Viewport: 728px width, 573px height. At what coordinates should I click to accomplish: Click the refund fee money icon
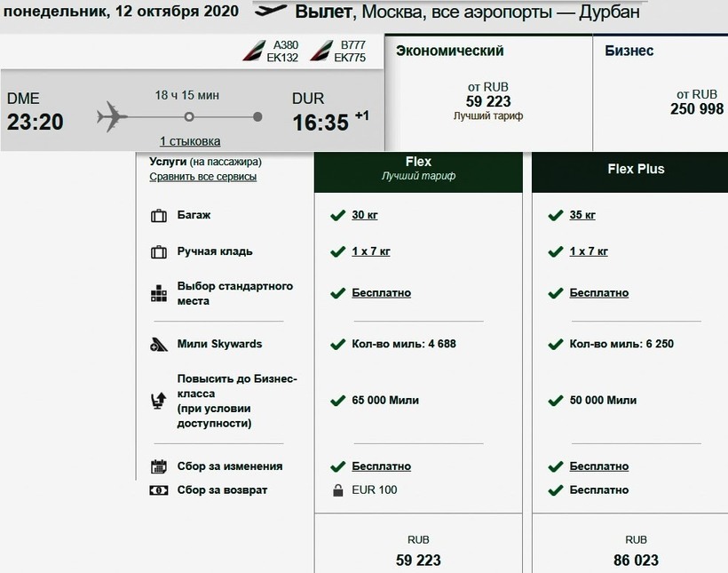point(159,490)
